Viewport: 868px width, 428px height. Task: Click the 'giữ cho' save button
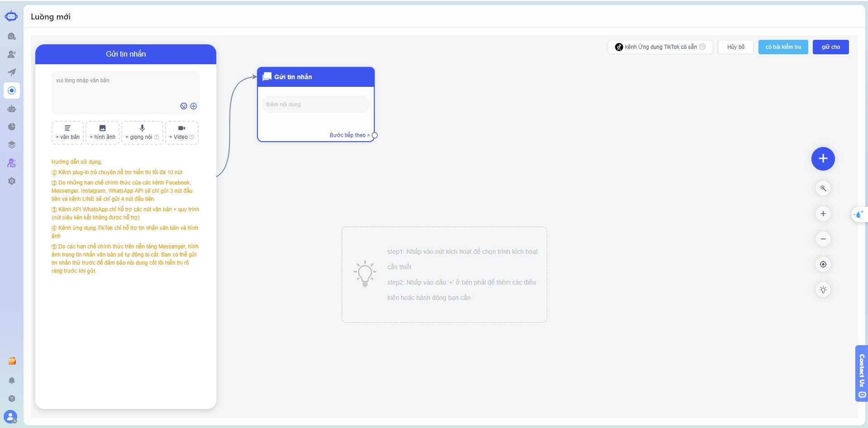click(831, 47)
